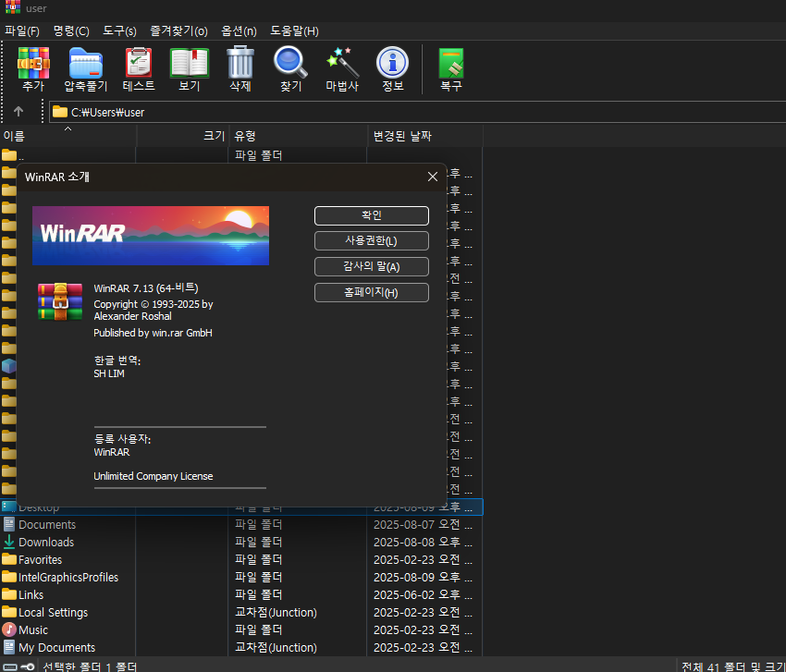Select the Favorites row name
The width and height of the screenshot is (786, 672).
(x=40, y=560)
